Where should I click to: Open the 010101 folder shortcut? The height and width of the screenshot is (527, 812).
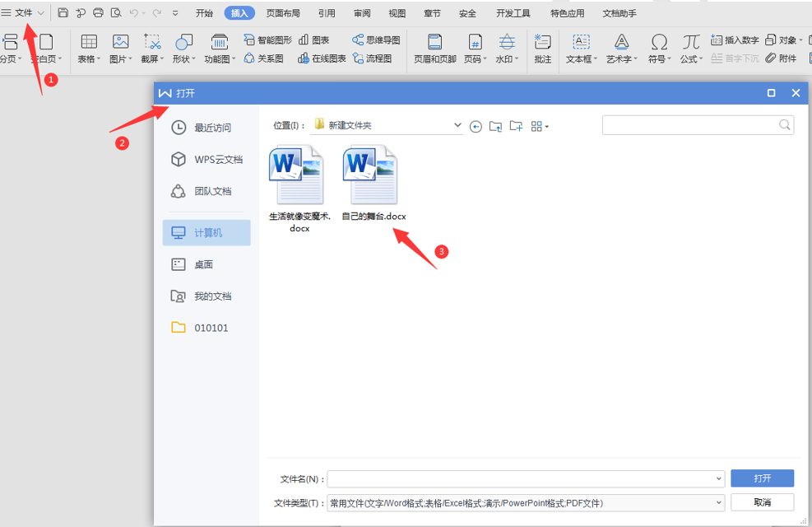point(206,328)
